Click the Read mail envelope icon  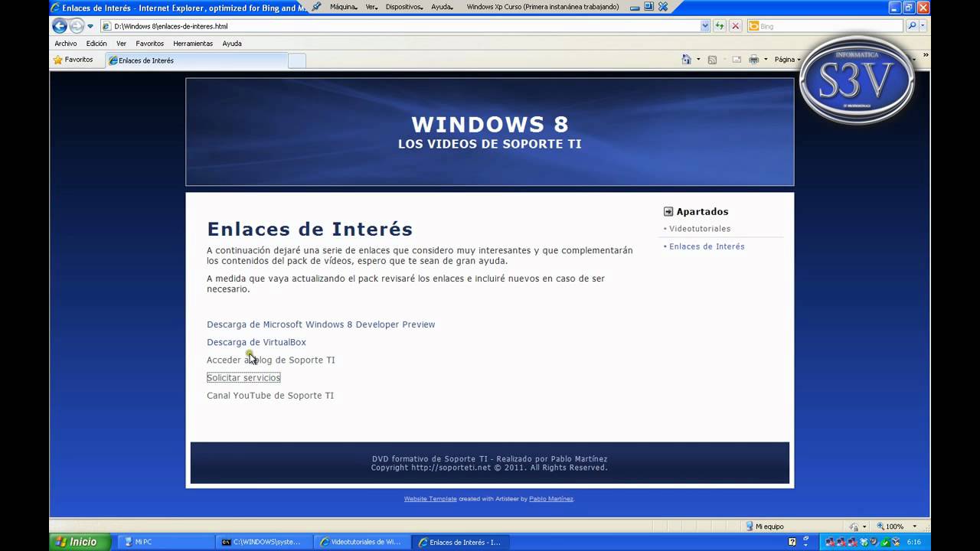[x=737, y=60]
